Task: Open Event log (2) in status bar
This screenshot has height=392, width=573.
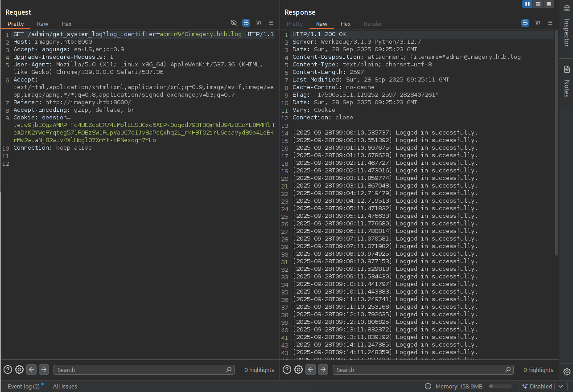Action: [23, 386]
